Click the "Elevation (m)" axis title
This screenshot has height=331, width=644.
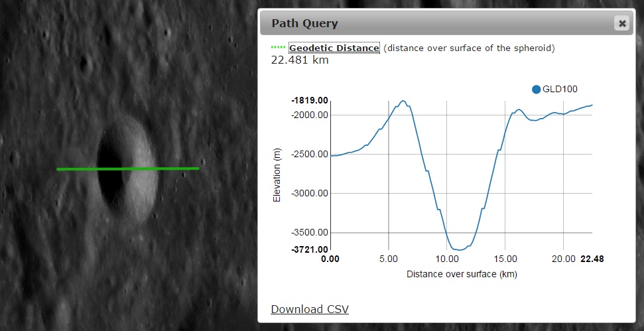click(x=277, y=175)
